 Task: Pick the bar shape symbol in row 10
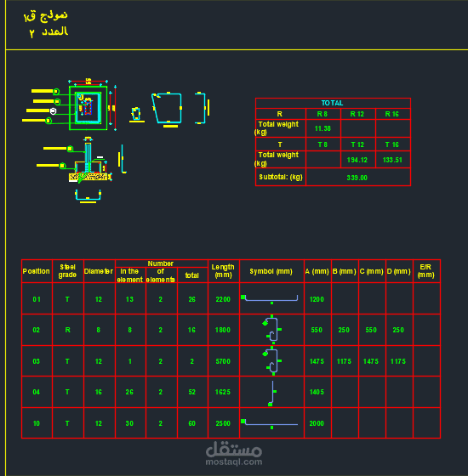[269, 423]
